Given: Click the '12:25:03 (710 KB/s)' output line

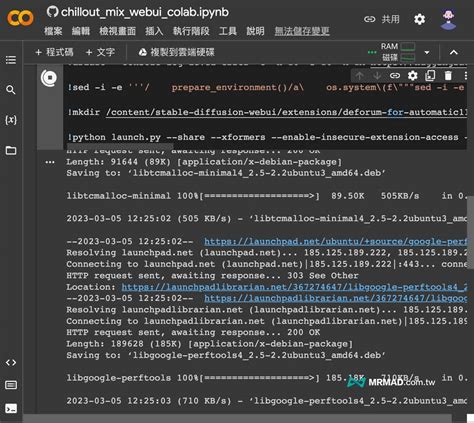Looking at the screenshot, I should tap(266, 401).
